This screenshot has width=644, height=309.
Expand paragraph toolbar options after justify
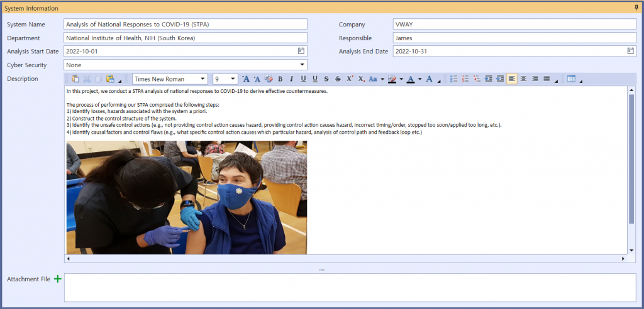tap(556, 81)
